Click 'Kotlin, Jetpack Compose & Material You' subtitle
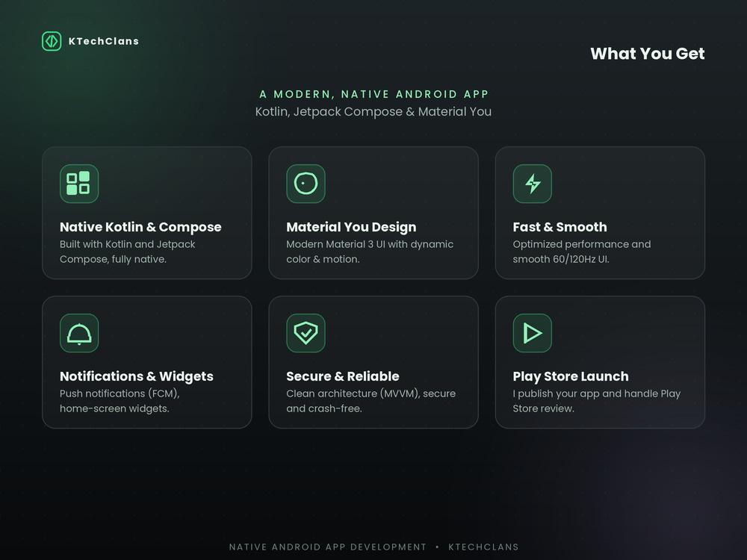This screenshot has width=747, height=560. [x=373, y=112]
